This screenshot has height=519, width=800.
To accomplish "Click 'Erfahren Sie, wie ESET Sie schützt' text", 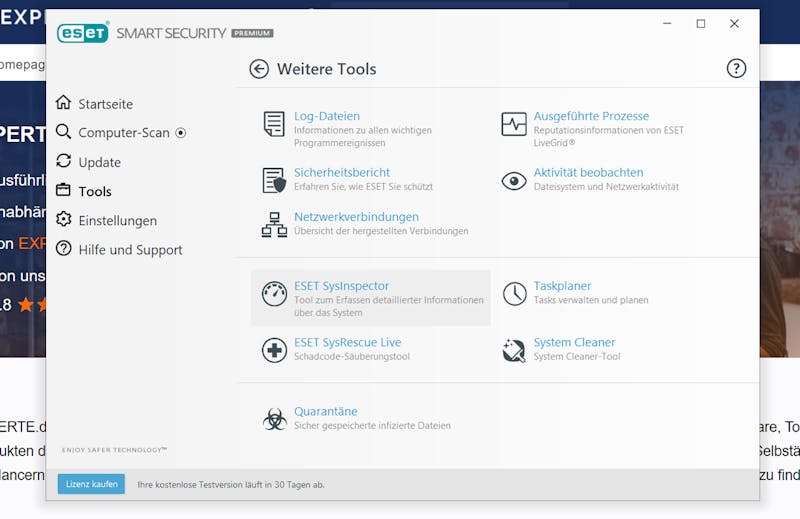I will click(x=363, y=187).
